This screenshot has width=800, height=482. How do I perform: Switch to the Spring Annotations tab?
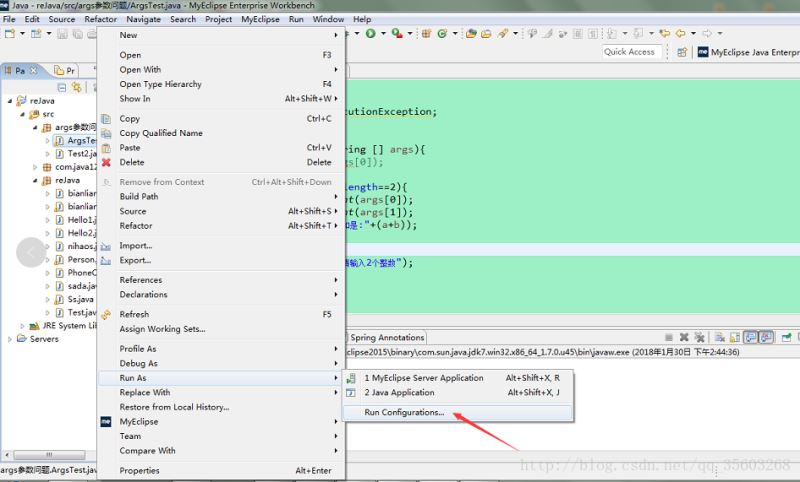point(386,337)
